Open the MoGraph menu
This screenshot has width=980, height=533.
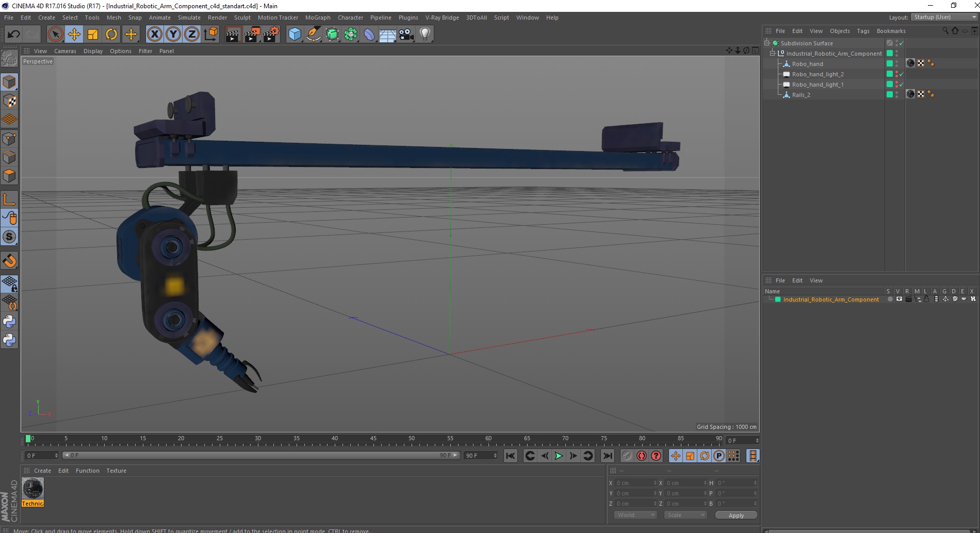pyautogui.click(x=318, y=18)
